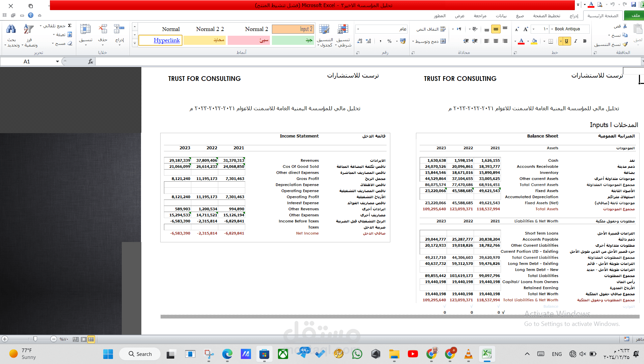644x364 pixels.
Task: Click the accounting currency format icon
Action: pos(403,41)
